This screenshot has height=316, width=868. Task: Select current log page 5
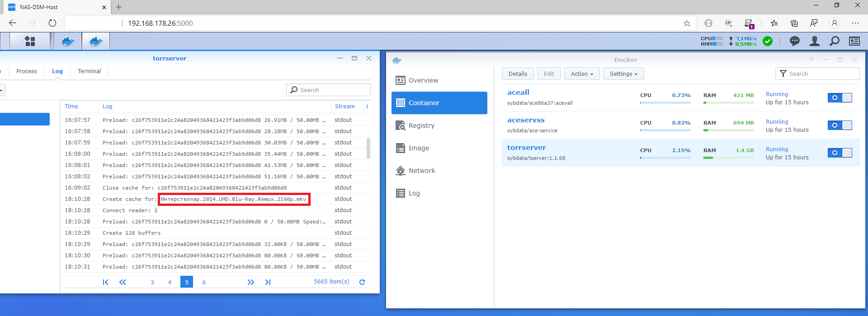[x=187, y=282]
